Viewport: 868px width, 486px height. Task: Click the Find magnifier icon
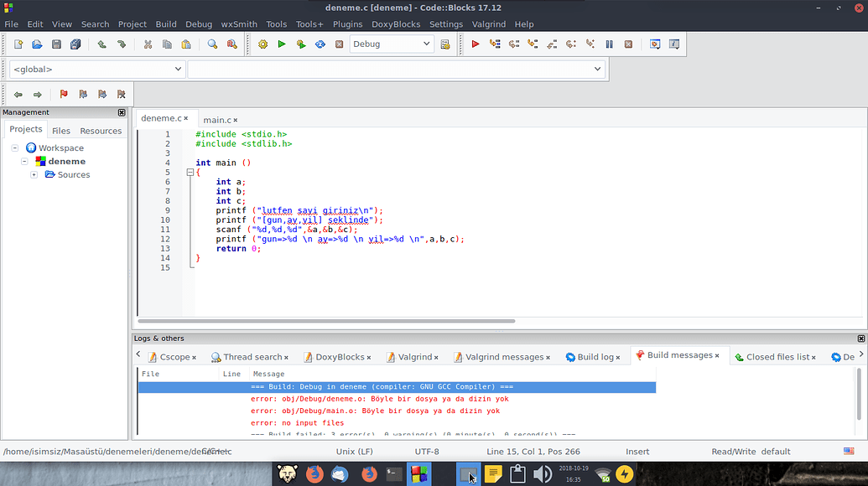tap(213, 44)
